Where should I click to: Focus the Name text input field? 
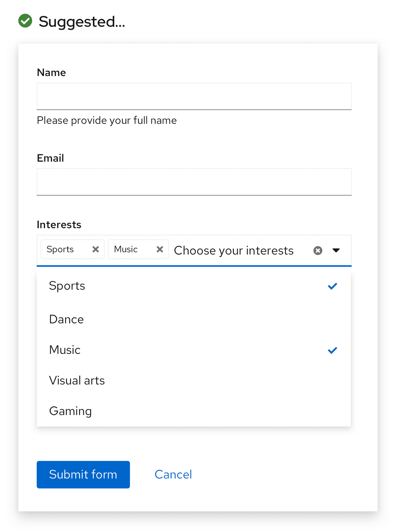(x=194, y=96)
